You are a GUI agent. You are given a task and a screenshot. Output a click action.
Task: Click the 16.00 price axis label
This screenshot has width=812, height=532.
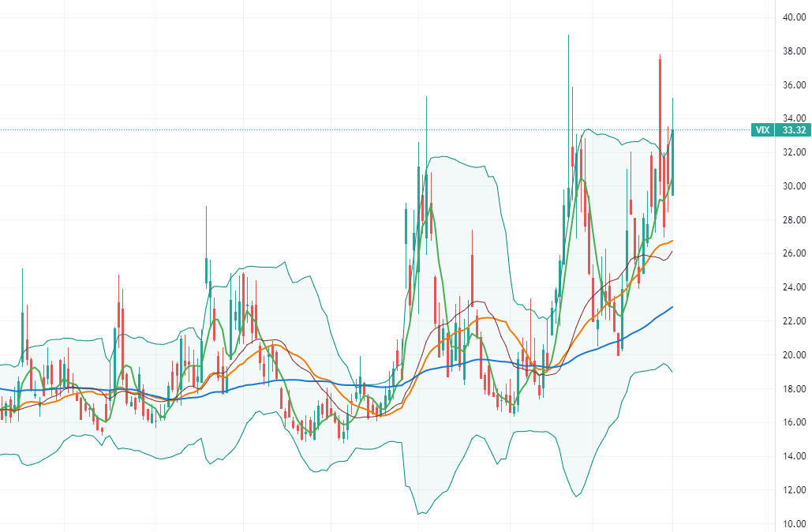[x=793, y=423]
